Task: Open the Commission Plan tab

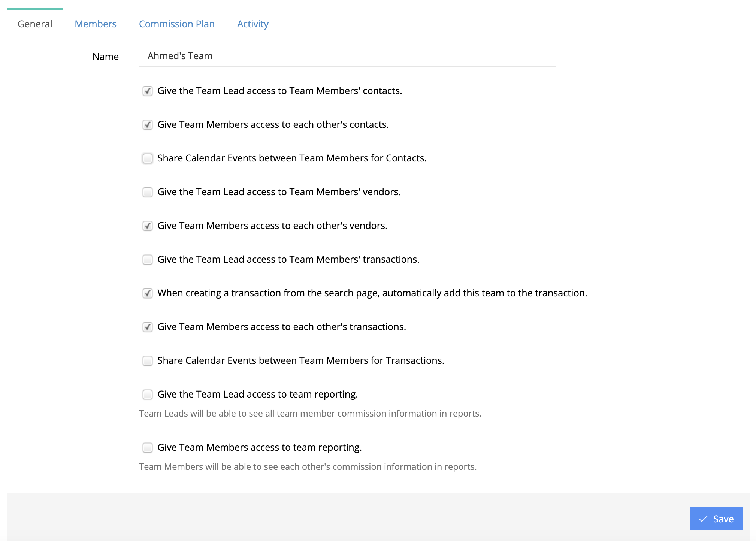Action: click(x=176, y=24)
